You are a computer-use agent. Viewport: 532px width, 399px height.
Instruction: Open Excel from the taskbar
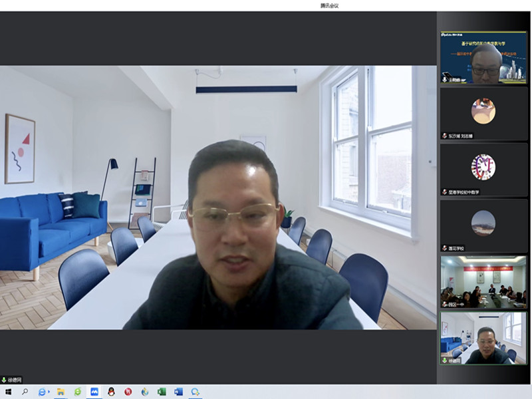(162, 392)
